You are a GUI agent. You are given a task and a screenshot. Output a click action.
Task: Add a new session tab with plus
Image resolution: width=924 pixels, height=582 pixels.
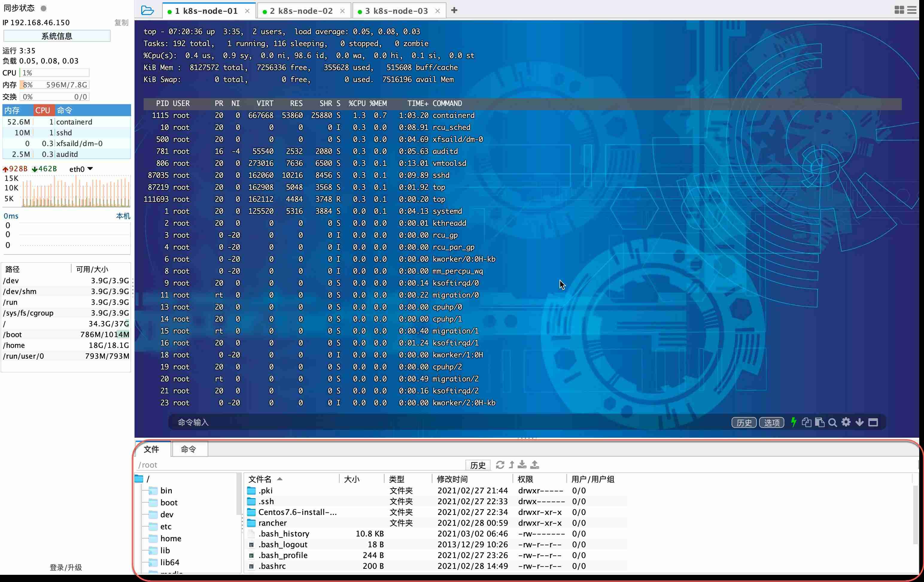454,10
